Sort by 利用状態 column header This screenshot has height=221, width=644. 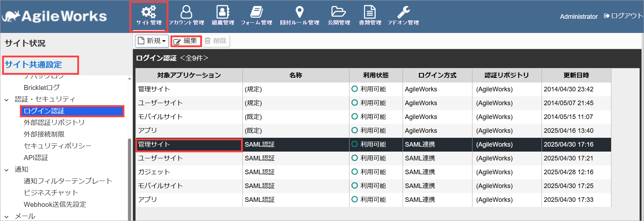pos(376,75)
